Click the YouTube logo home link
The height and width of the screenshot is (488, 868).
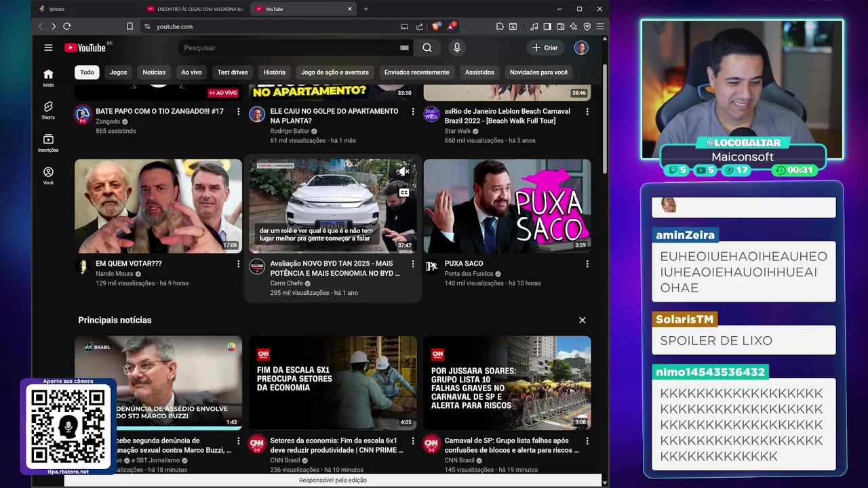pos(85,47)
